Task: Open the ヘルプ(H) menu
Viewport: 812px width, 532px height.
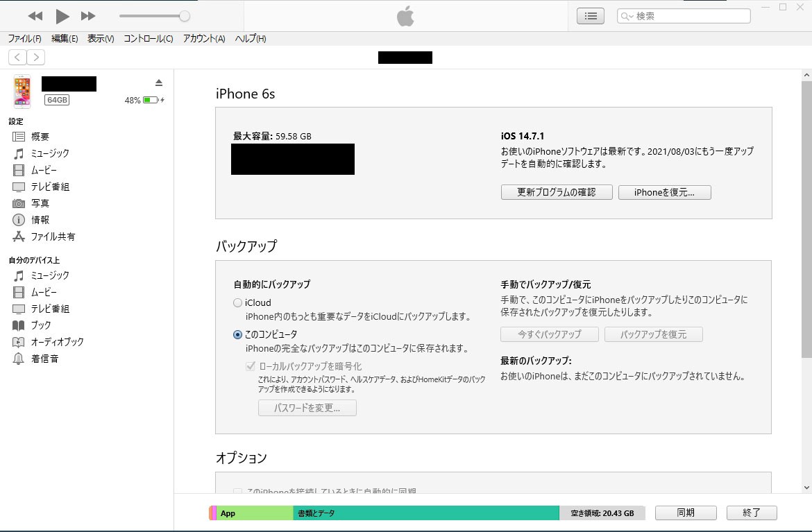Action: click(251, 38)
